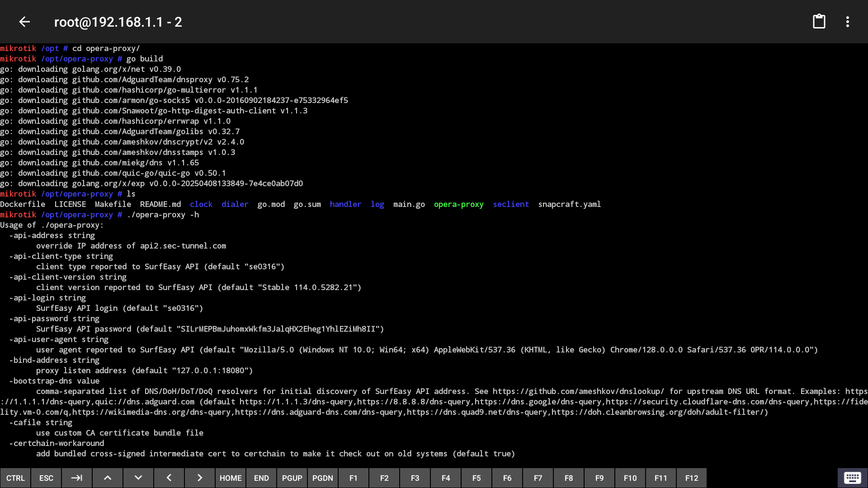Toggle the CTRL modifier key
The width and height of the screenshot is (868, 488).
coord(15,478)
